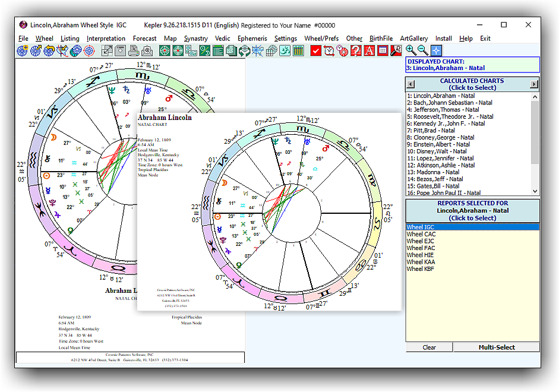Click the Clear button
Screen dimensions: 559x392
pos(429,347)
